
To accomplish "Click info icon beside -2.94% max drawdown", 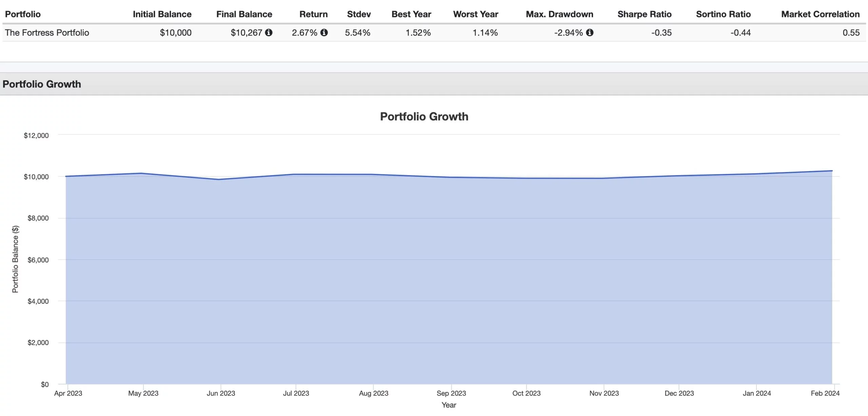I will pyautogui.click(x=590, y=33).
